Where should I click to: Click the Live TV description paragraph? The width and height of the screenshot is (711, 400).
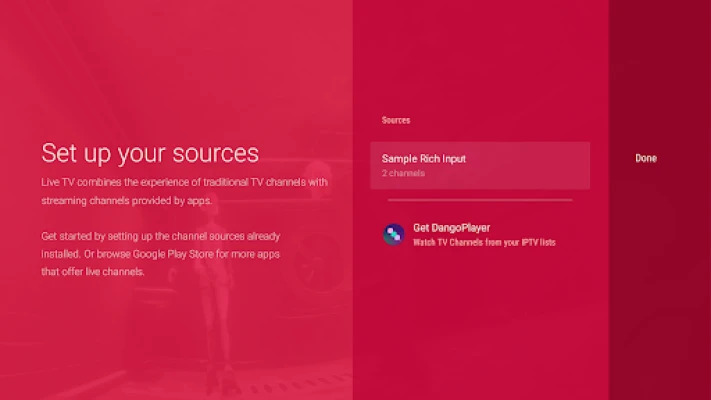tap(184, 191)
